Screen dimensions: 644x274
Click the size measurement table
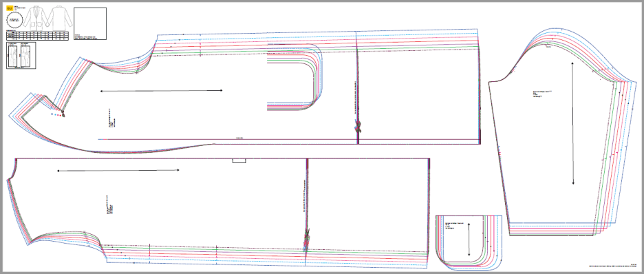(x=37, y=36)
